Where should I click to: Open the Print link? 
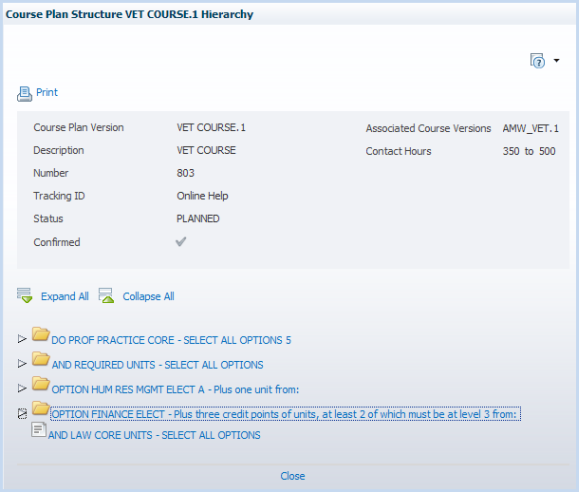pyautogui.click(x=47, y=92)
